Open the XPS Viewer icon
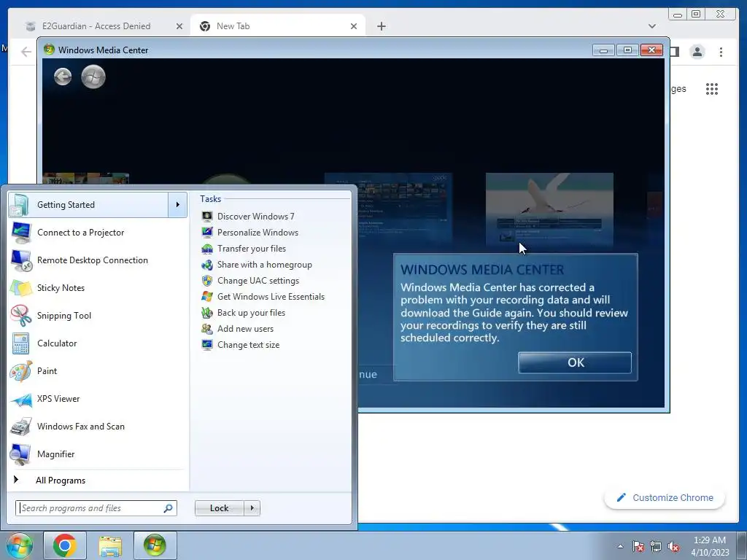747x560 pixels. (21, 399)
